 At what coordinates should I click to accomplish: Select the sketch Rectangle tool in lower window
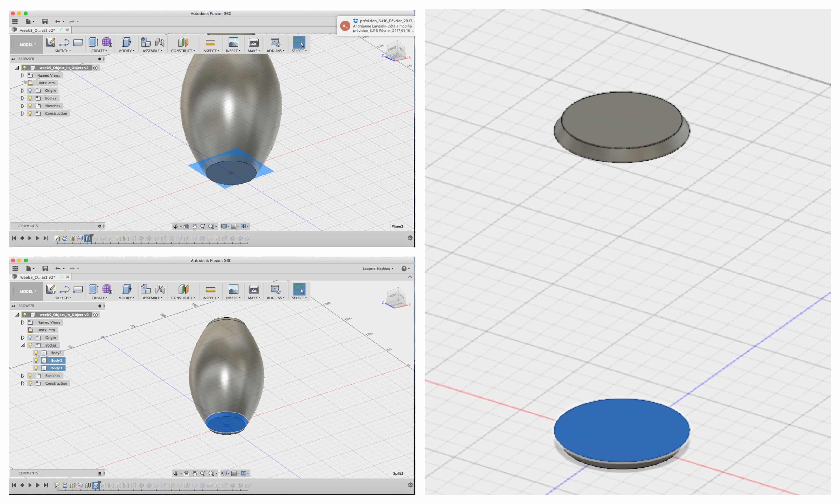[x=78, y=289]
